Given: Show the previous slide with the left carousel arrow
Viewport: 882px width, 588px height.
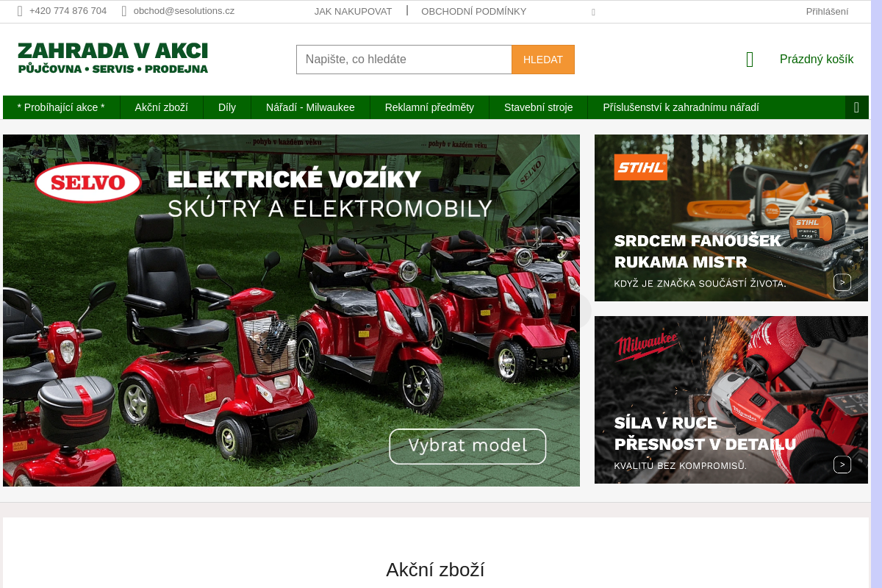Looking at the screenshot, I should click(x=9, y=311).
